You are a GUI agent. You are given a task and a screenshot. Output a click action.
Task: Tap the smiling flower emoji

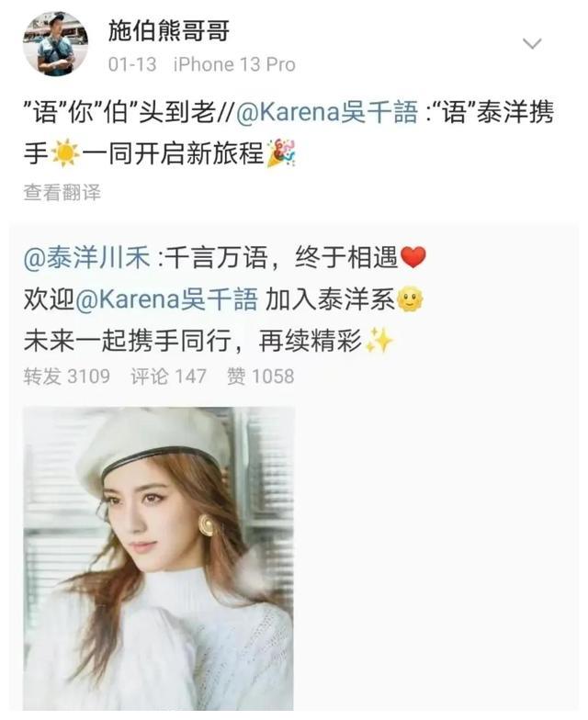pyautogui.click(x=410, y=299)
